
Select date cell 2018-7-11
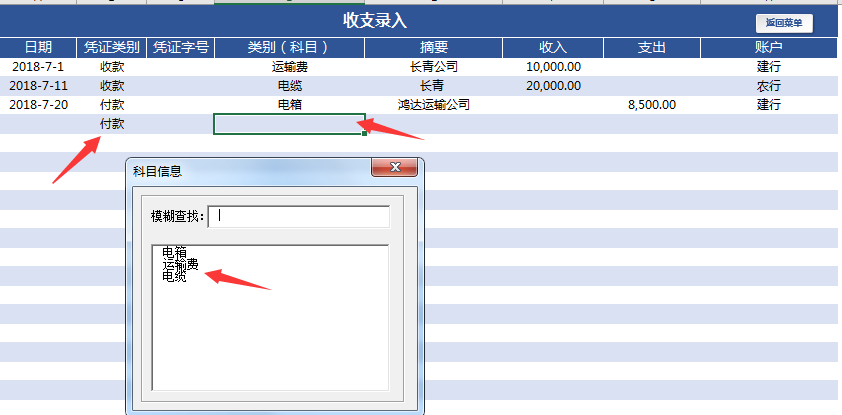coord(38,86)
